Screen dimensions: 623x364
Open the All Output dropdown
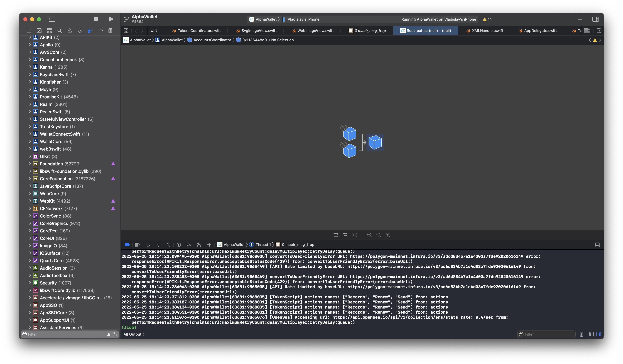(134, 334)
